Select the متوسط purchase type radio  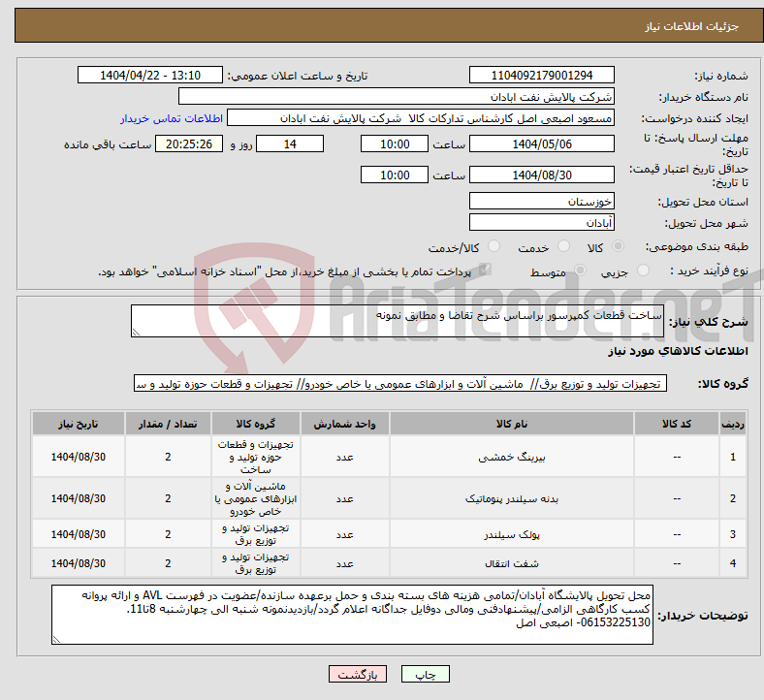pos(580,270)
